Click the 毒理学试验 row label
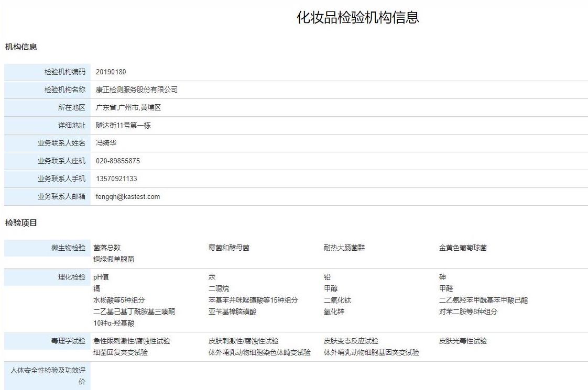This screenshot has width=588, height=390. [x=68, y=341]
